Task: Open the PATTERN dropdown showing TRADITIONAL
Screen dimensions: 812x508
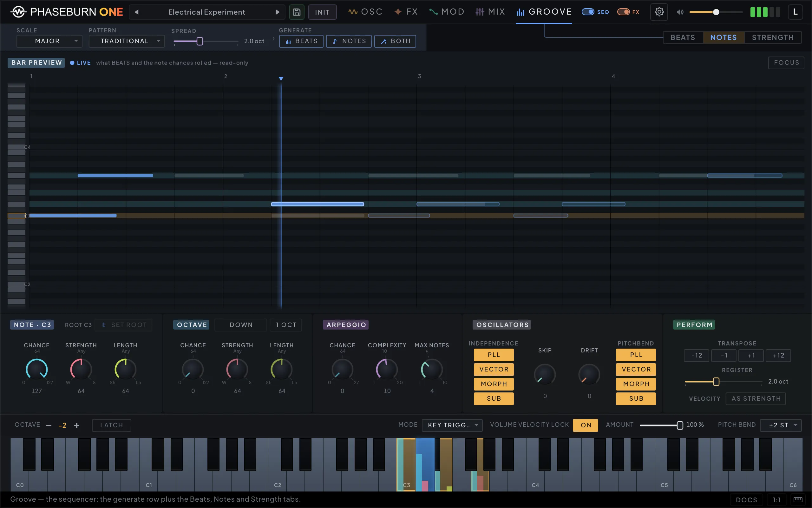Action: 127,41
